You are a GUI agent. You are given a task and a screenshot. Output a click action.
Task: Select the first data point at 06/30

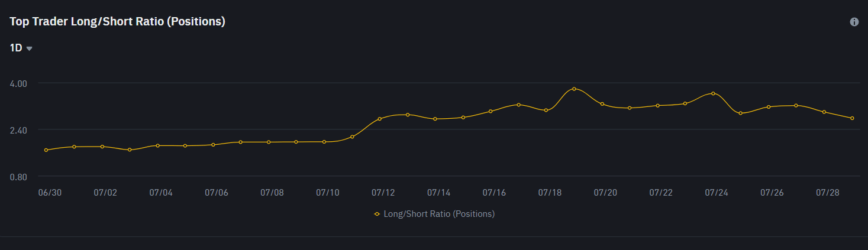tap(46, 150)
